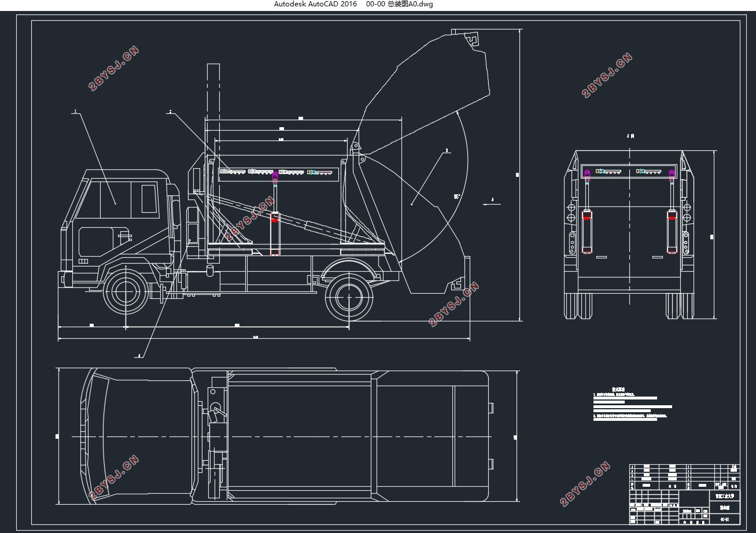Pick the left dual wheels in rear view

tap(578, 306)
